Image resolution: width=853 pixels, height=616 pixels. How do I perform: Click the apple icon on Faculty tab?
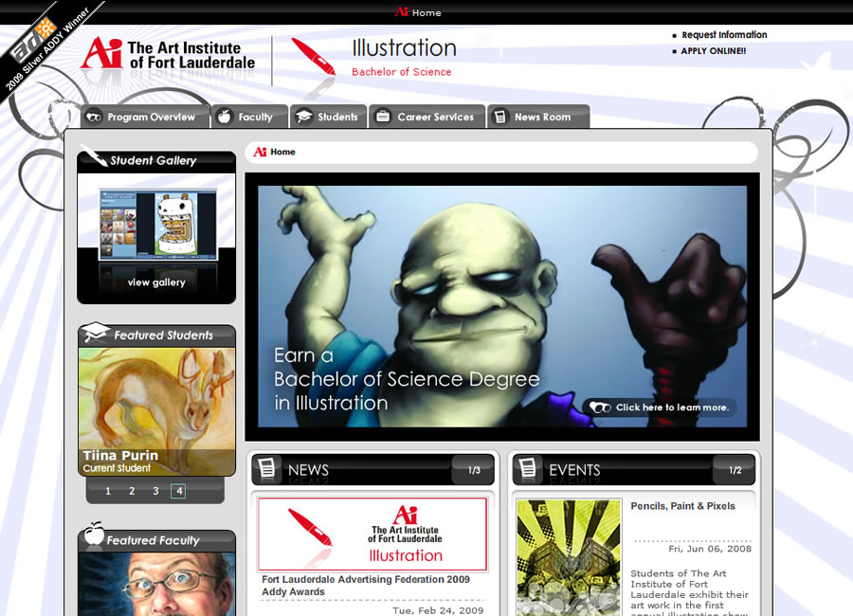pyautogui.click(x=225, y=118)
